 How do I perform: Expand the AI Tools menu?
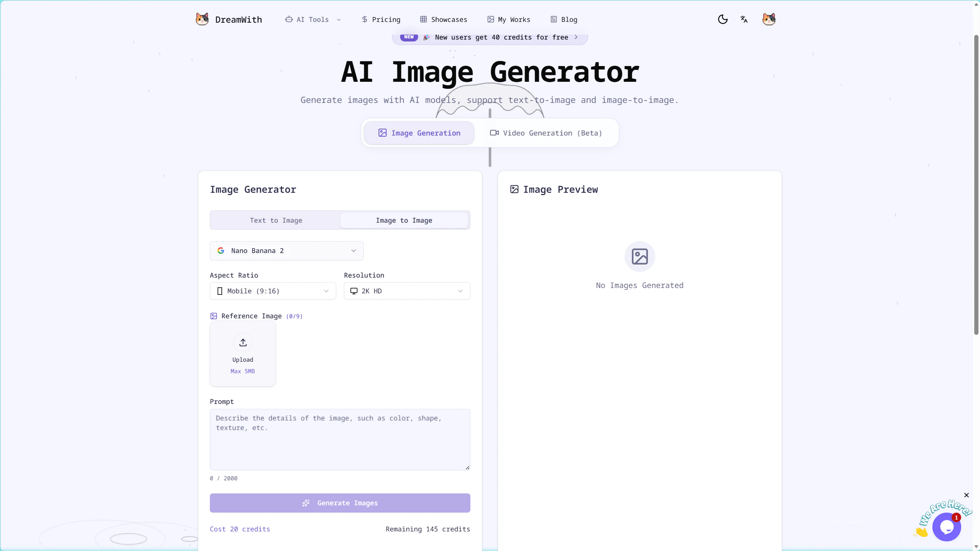coord(313,20)
